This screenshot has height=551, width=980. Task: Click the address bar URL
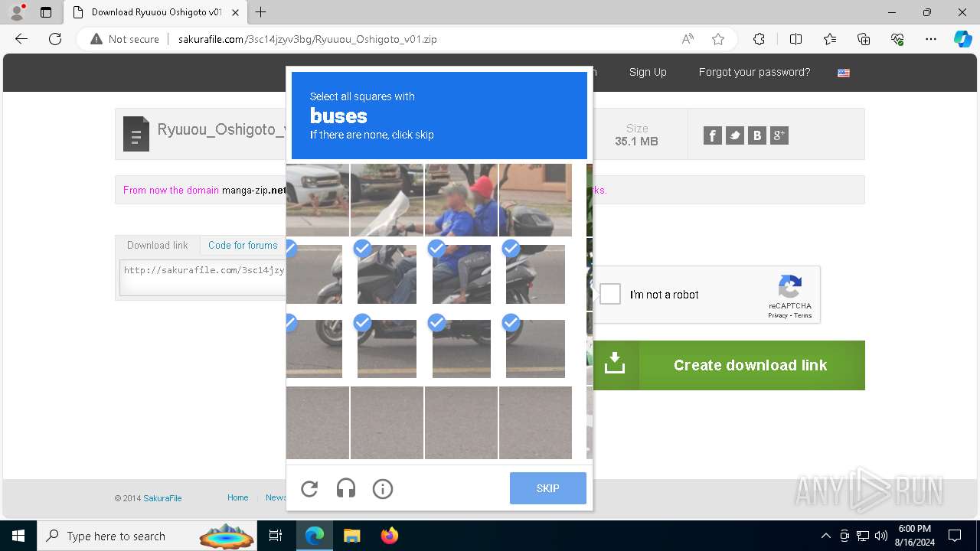(308, 39)
